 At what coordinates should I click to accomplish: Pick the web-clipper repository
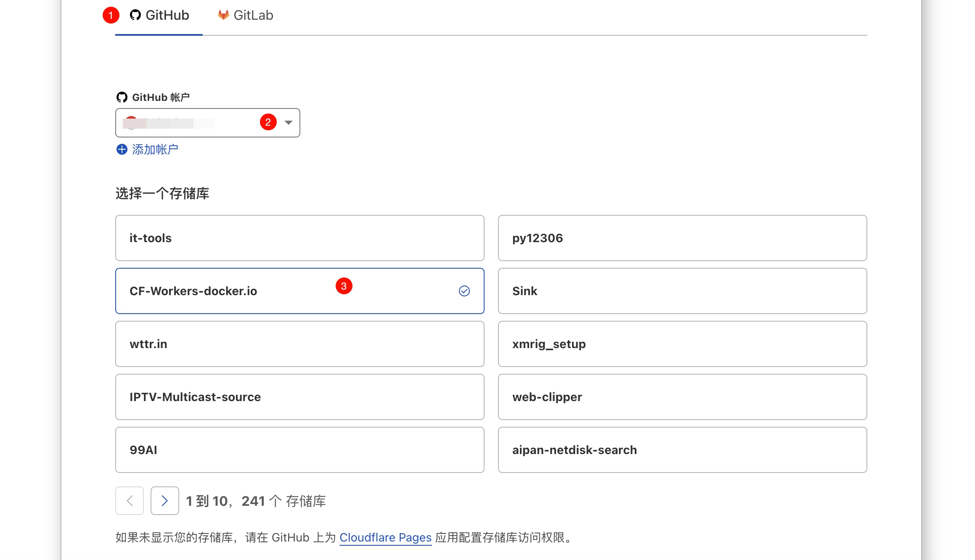coord(682,397)
